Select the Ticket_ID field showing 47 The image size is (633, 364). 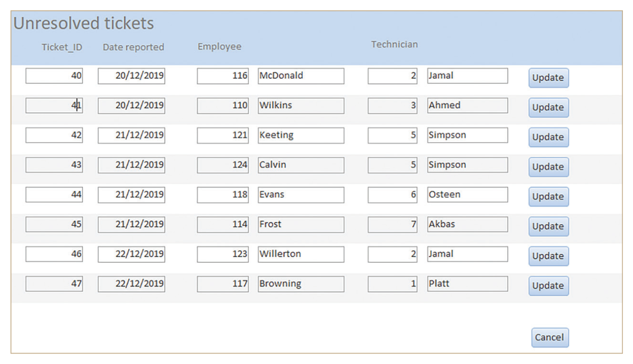54,284
